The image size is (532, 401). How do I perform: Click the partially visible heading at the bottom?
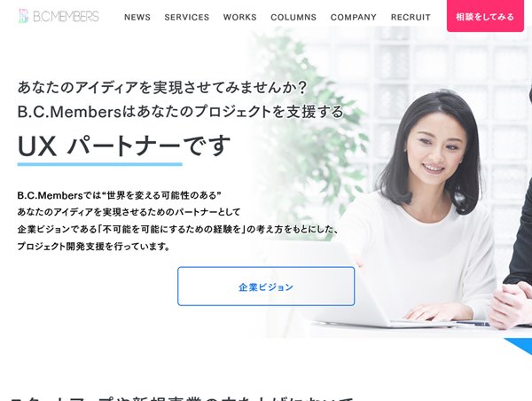click(182, 398)
